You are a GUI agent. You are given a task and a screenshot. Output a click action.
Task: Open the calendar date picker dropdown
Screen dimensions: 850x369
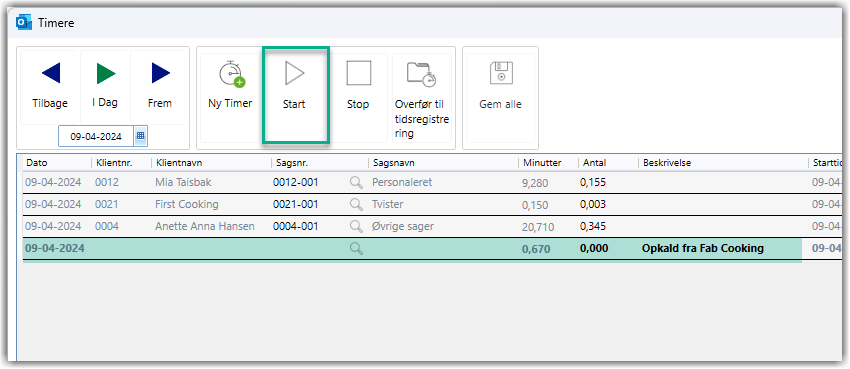[x=140, y=136]
